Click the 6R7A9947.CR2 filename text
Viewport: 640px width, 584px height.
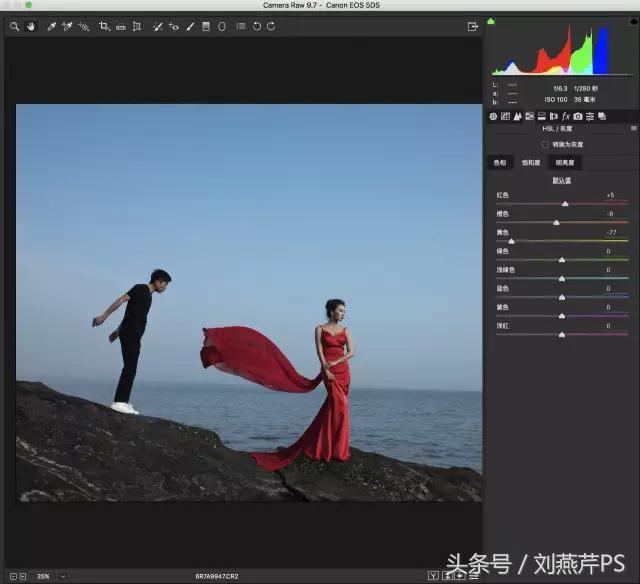coord(217,576)
